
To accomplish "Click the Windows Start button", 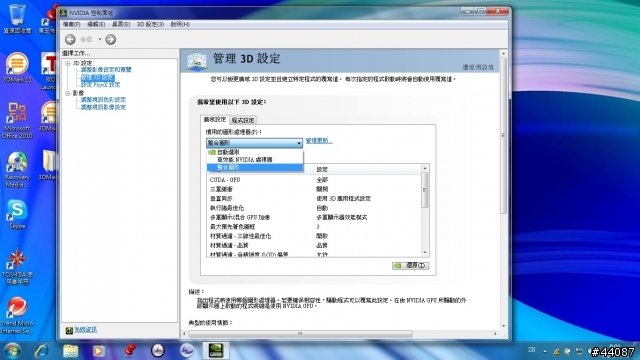I will [11, 351].
